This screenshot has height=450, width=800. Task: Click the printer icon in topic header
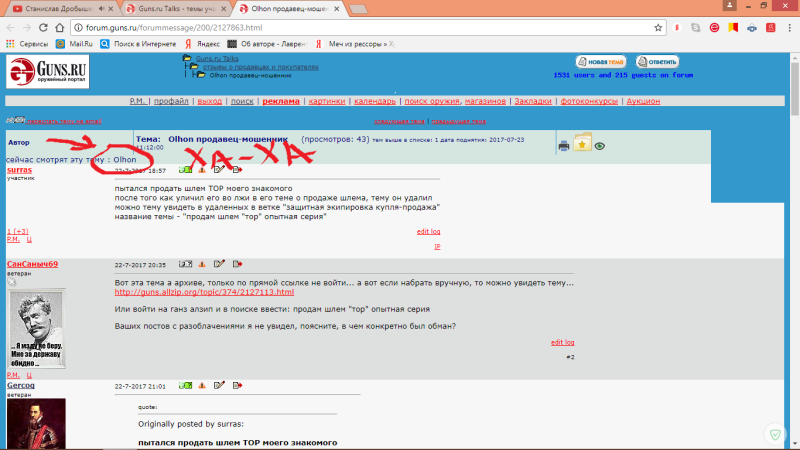(564, 146)
